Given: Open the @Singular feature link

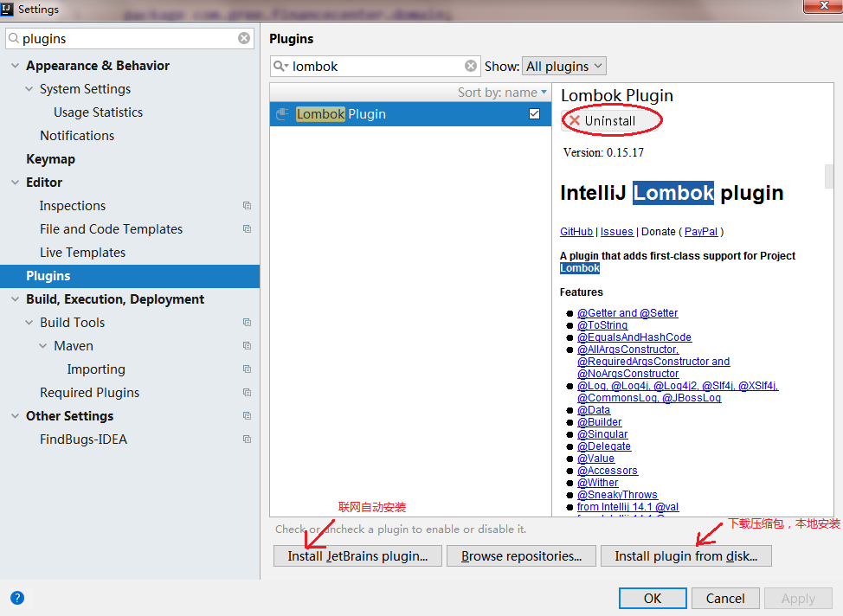Looking at the screenshot, I should (x=602, y=434).
